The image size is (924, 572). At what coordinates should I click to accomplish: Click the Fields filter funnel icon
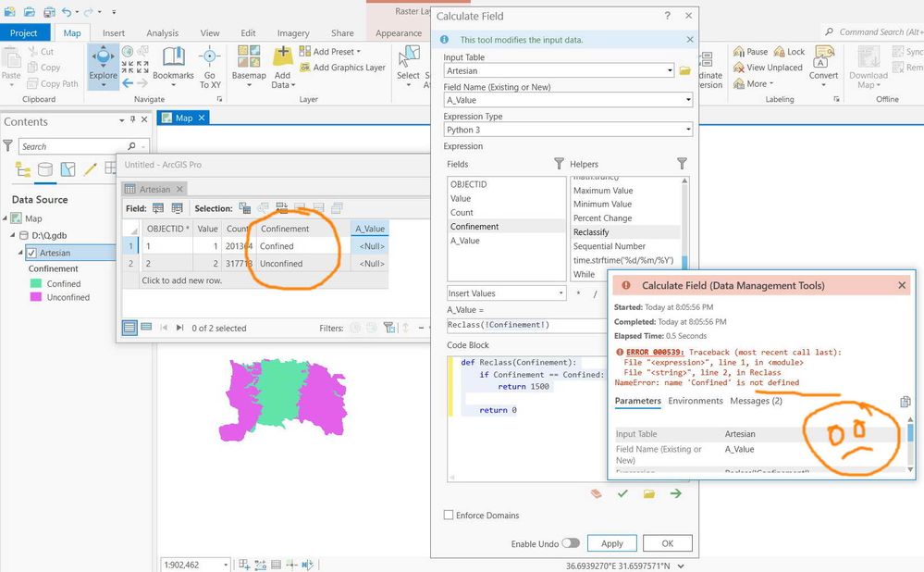pos(559,163)
